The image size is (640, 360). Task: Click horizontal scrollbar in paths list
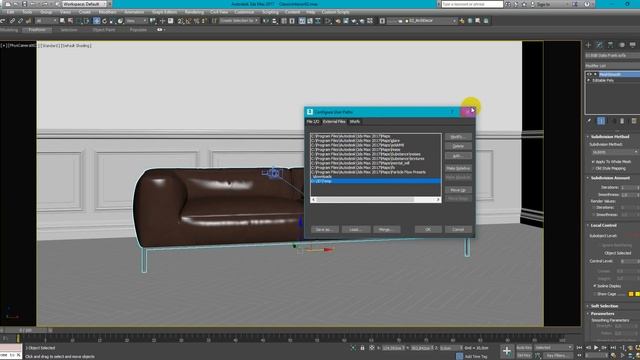(x=365, y=200)
